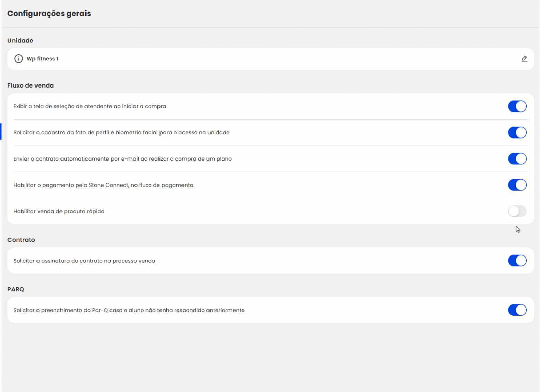Enable the 'Habilitar venda de produto rápido' switch
Image resolution: width=540 pixels, height=392 pixels.
point(517,211)
